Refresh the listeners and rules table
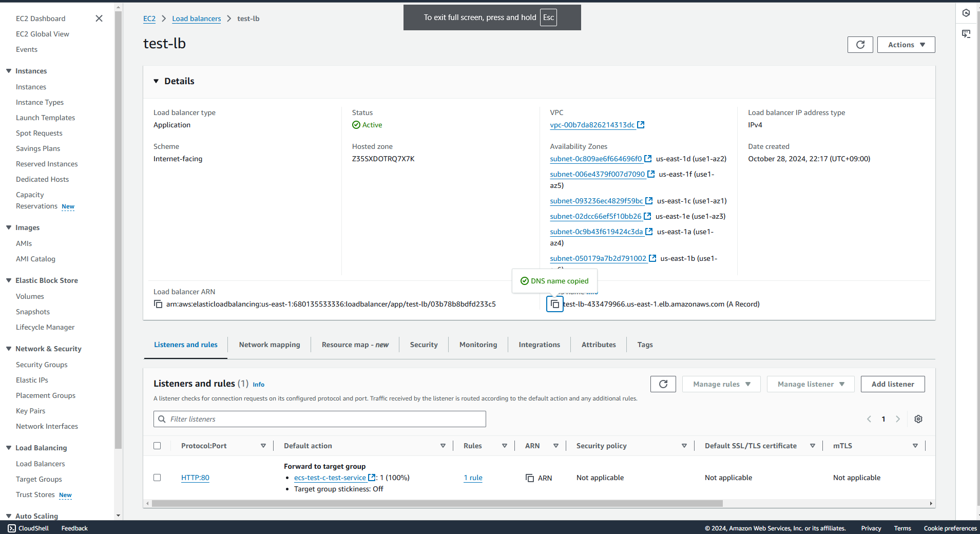980x534 pixels. click(x=663, y=384)
